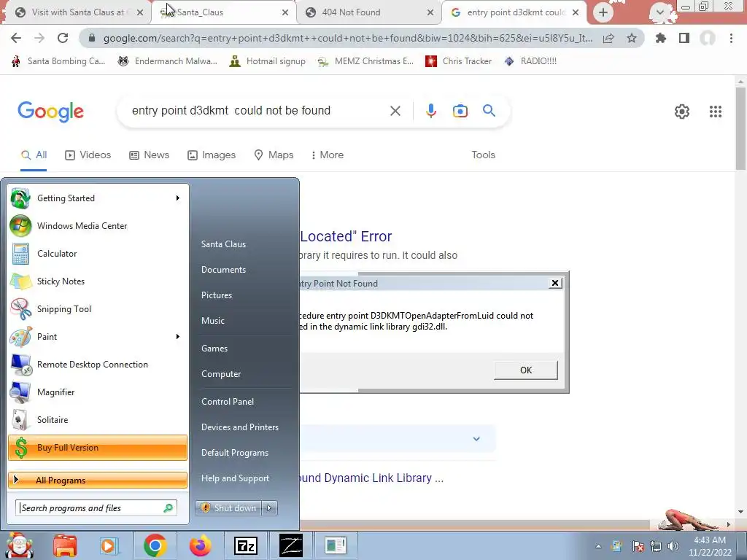Open Snipping Tool from Start menu

98,309
